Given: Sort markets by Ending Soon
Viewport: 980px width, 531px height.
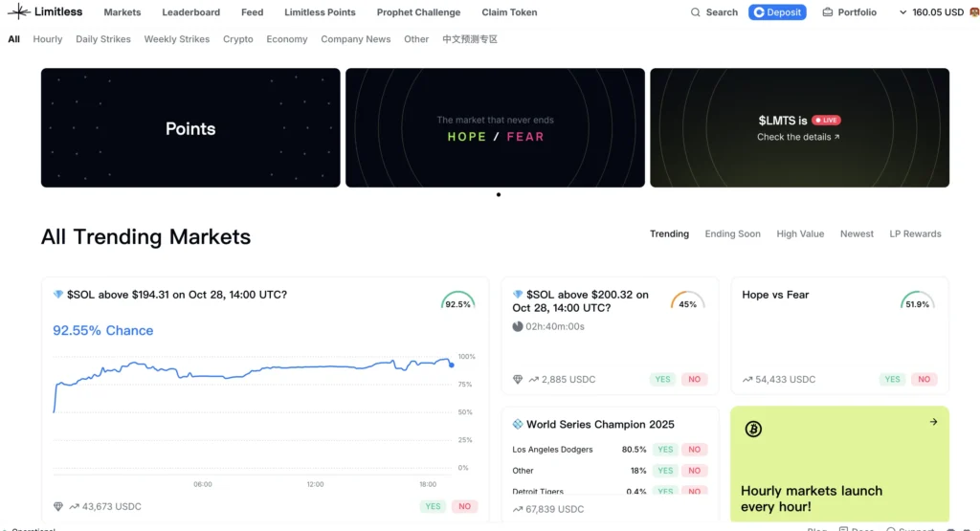Looking at the screenshot, I should 732,233.
